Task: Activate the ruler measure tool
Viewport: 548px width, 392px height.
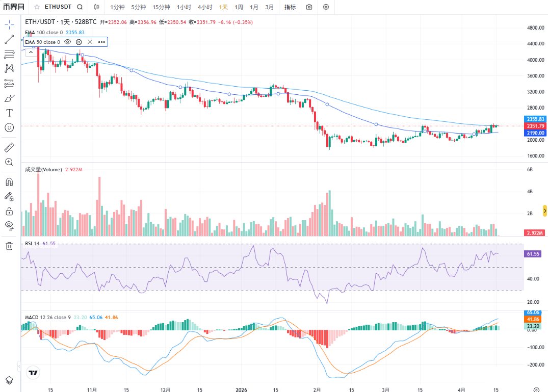Action: (9, 147)
